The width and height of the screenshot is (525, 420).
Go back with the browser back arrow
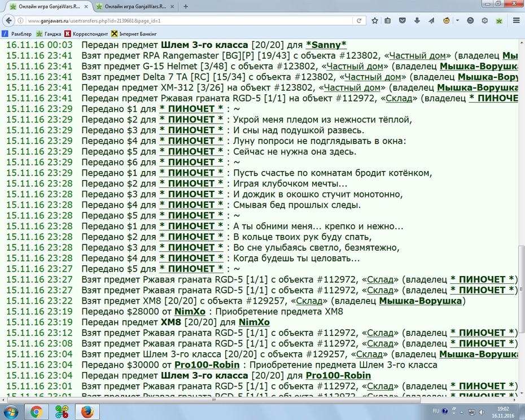[8, 20]
